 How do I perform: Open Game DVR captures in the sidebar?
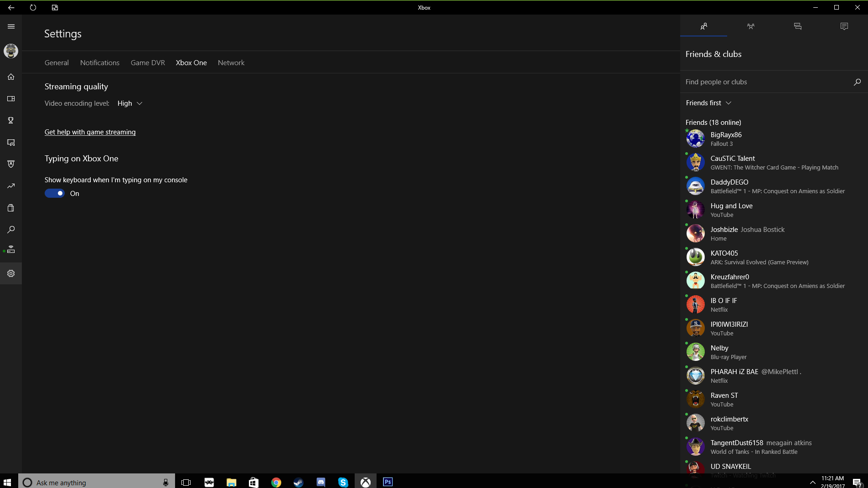click(x=11, y=142)
